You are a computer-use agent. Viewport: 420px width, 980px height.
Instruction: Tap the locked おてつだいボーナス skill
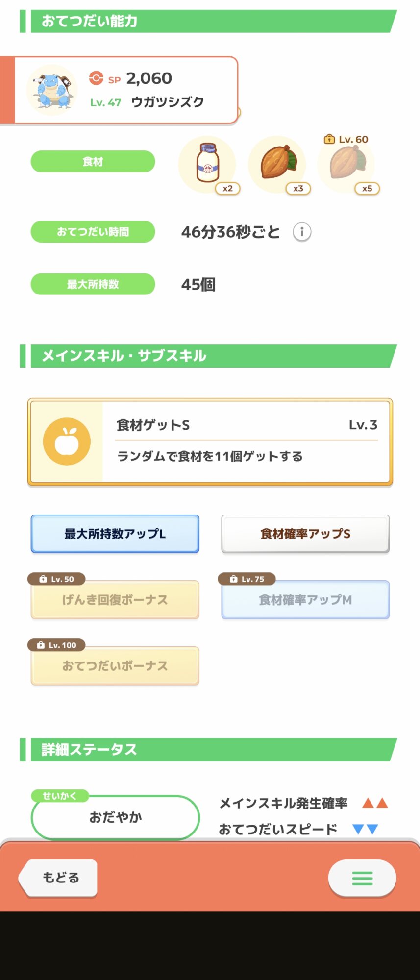115,666
